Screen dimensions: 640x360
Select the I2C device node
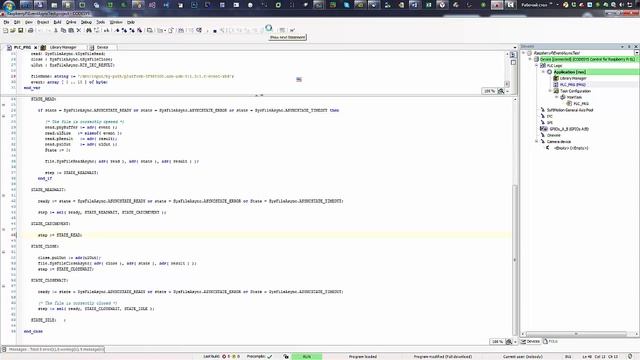coord(549,116)
